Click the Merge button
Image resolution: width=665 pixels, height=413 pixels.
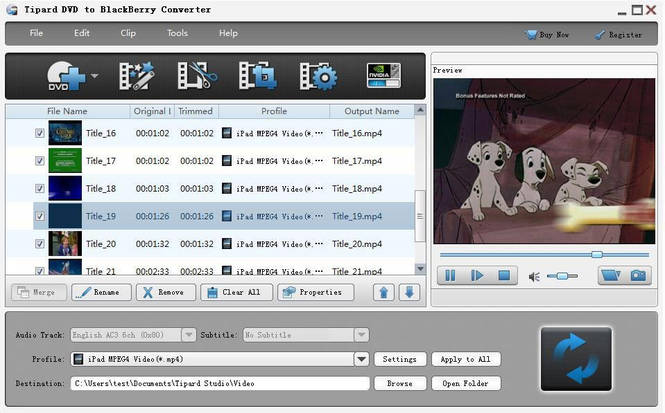pos(39,292)
